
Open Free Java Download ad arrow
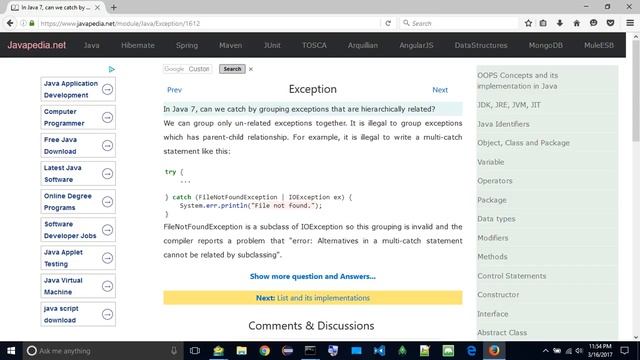pyautogui.click(x=107, y=145)
